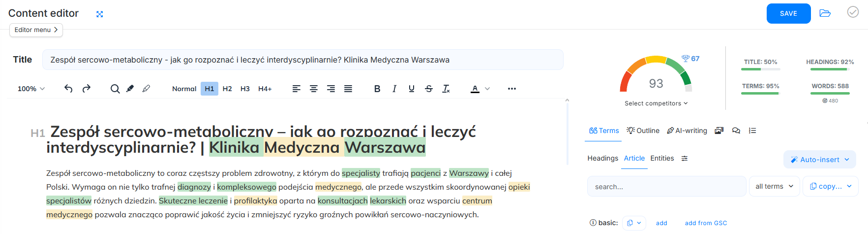
Task: Click the fullscreen expand icon
Action: pos(100,14)
